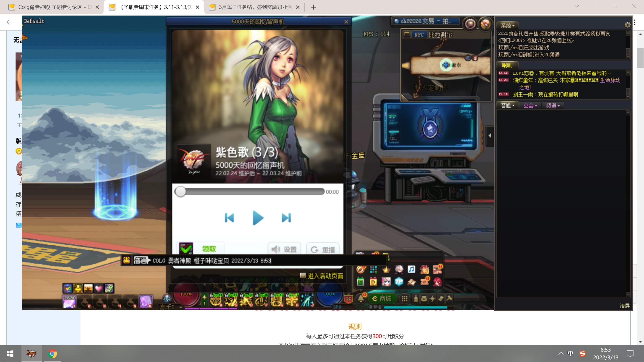Open the nine-dot menu grid icon
This screenshot has width=644, height=362.
pyautogui.click(x=405, y=299)
